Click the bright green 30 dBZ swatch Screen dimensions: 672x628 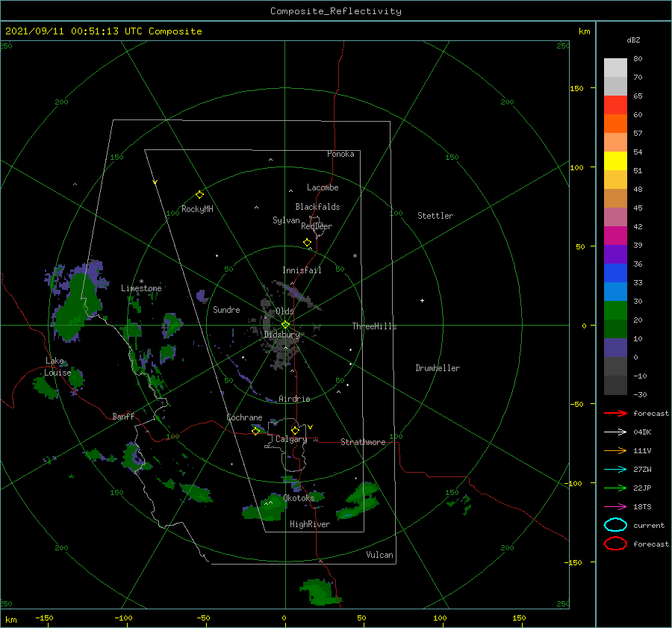click(615, 311)
